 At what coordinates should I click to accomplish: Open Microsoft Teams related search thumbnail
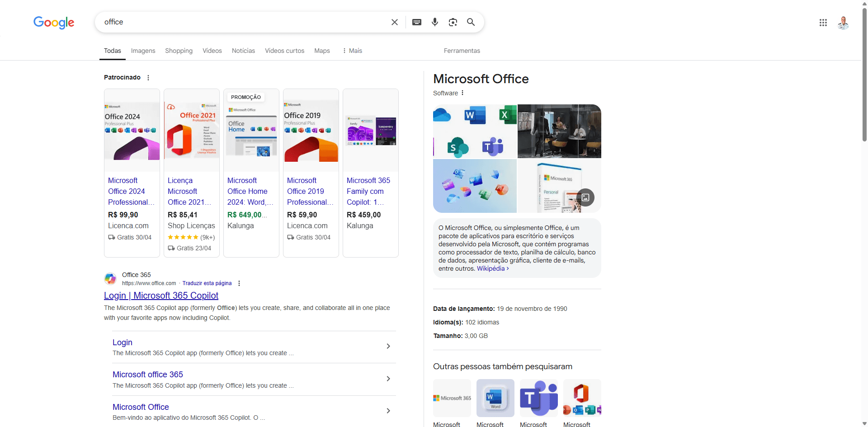coord(539,398)
